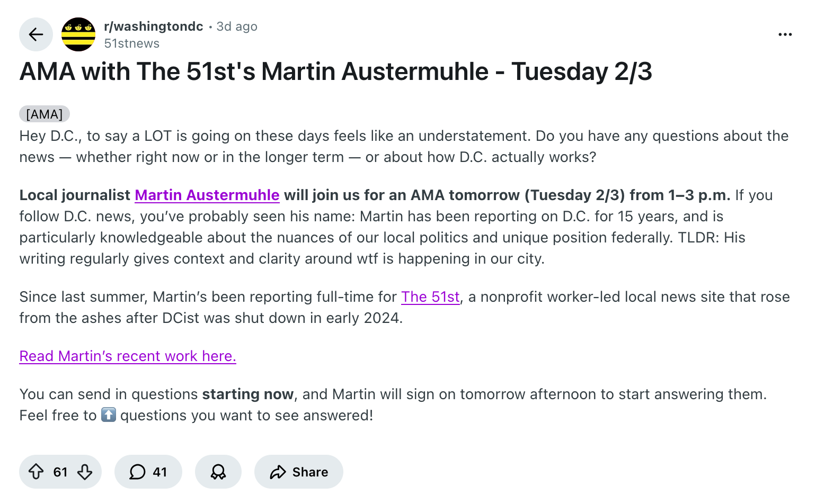816x504 pixels.
Task: Go back using the back arrow
Action: 36,34
